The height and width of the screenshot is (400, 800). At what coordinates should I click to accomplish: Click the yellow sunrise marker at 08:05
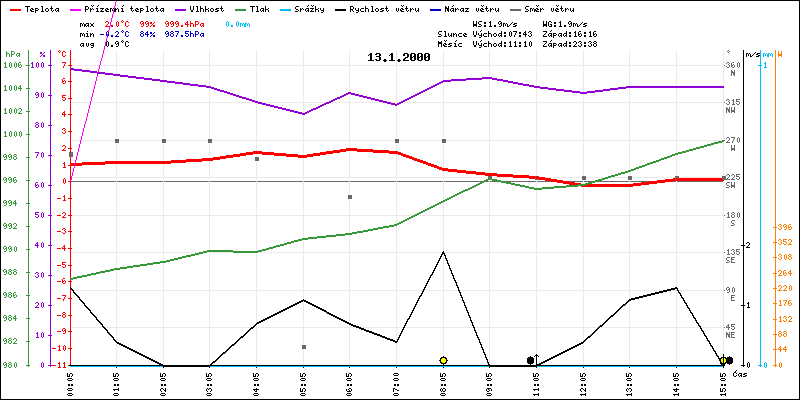(443, 360)
